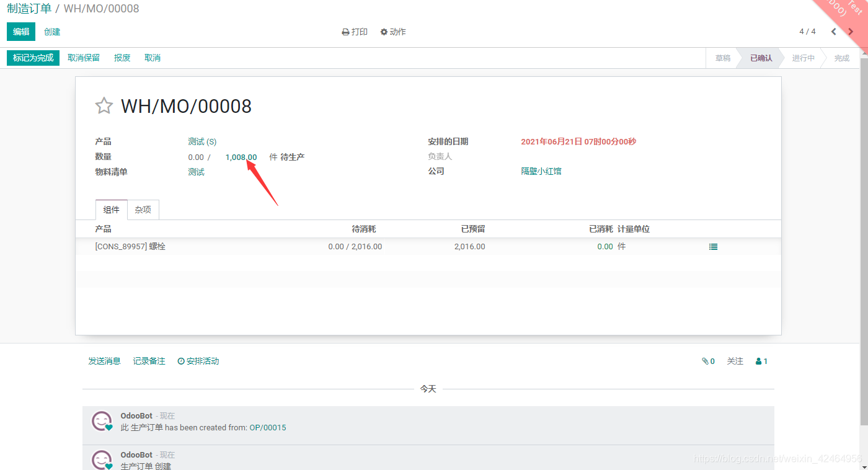
Task: Sort by 产品 column header
Action: (103, 229)
